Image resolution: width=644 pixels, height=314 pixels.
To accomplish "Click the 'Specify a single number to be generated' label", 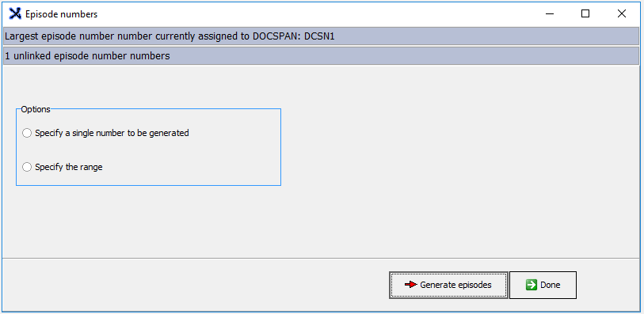I will click(112, 133).
